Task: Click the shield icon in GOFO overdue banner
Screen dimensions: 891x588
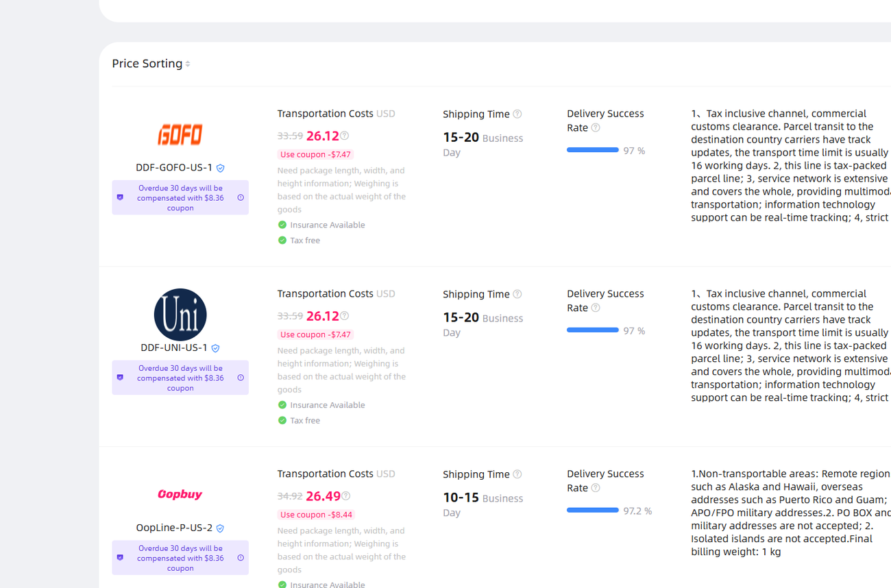Action: coord(120,197)
